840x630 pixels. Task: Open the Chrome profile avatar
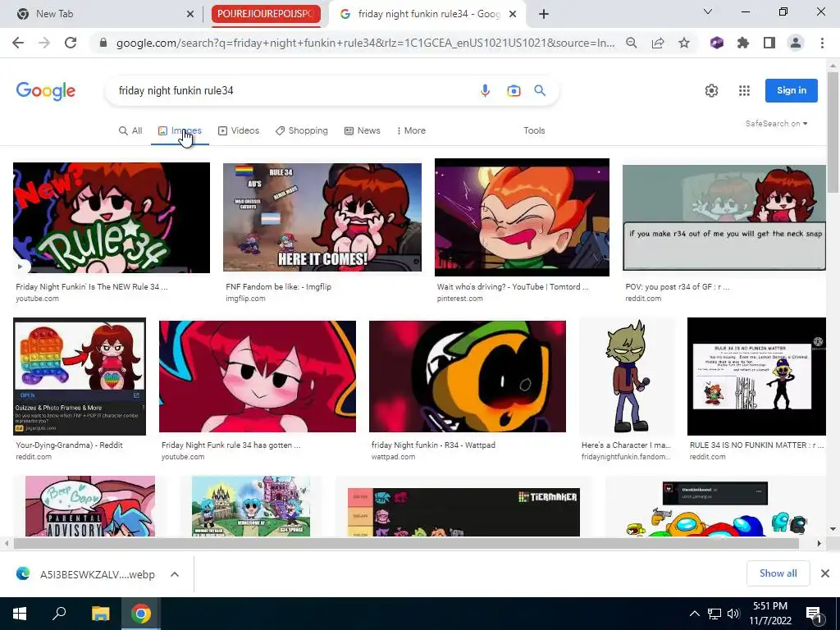click(796, 43)
